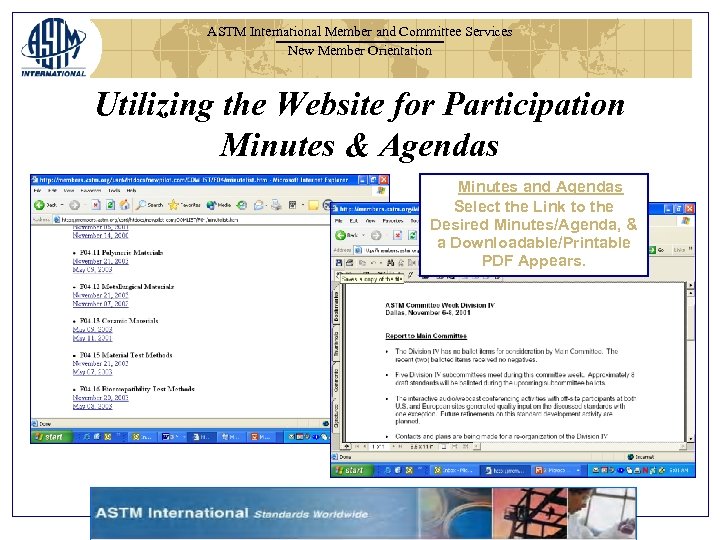Screen dimensions: 720x540
Task: Click the Mail envelope icon in left browser toolbar
Action: [x=259, y=205]
